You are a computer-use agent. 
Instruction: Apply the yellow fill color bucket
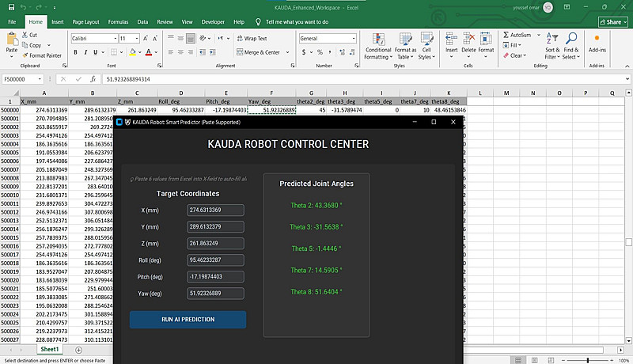coord(132,52)
